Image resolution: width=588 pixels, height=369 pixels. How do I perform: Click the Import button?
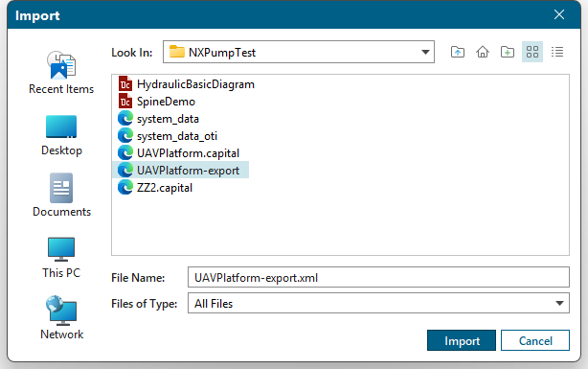click(462, 340)
